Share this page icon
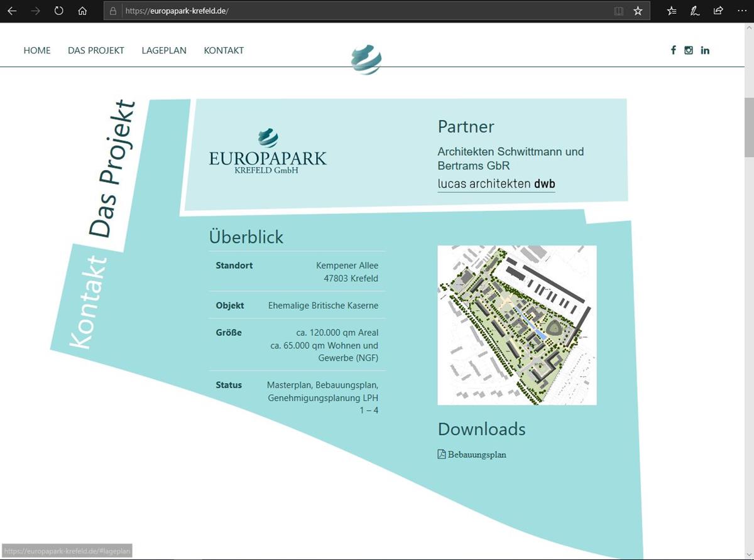 pos(718,11)
